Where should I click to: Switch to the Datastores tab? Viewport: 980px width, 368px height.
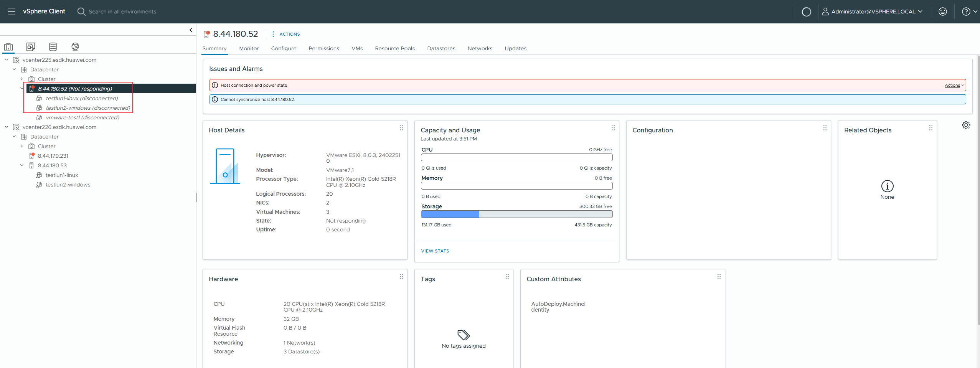(441, 48)
